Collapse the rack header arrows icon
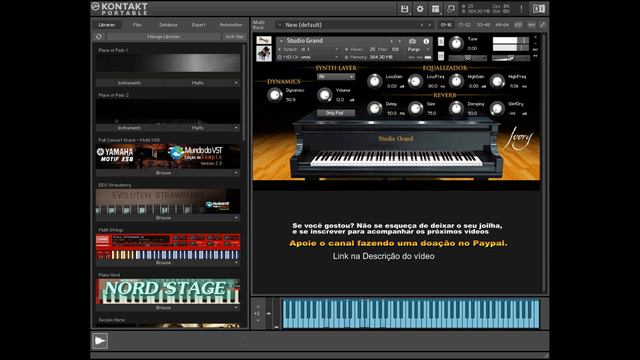 tap(542, 25)
